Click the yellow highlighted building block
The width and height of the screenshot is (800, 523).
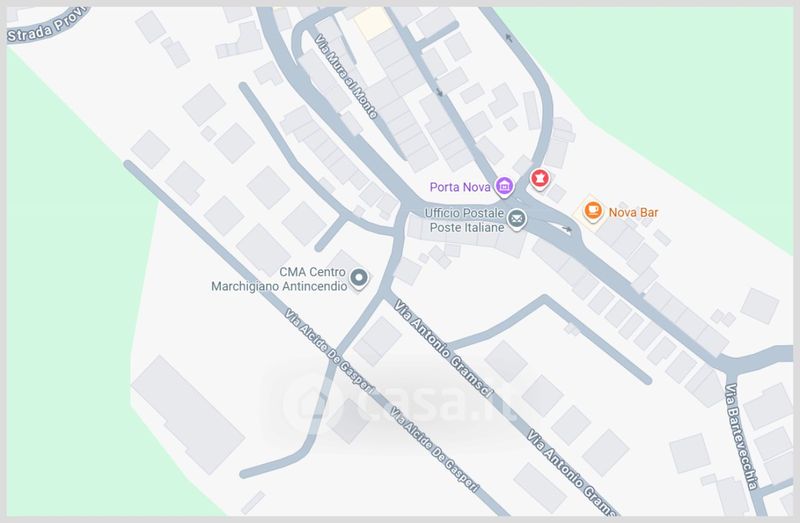point(373,22)
